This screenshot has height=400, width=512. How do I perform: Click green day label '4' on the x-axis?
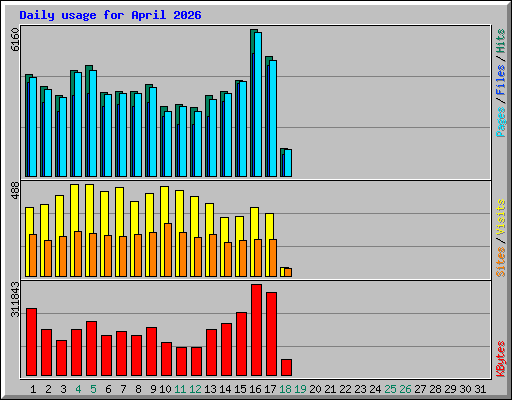(78, 389)
